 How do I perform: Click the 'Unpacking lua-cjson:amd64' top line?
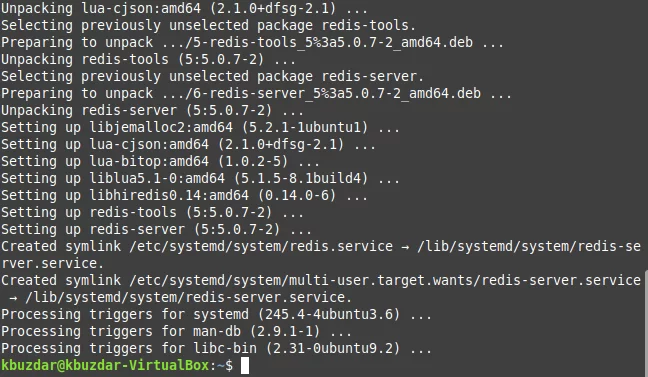coord(184,8)
